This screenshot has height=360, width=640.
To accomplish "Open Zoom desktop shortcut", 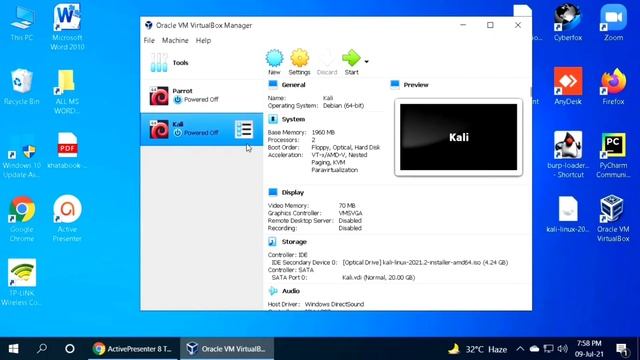I will tap(613, 23).
